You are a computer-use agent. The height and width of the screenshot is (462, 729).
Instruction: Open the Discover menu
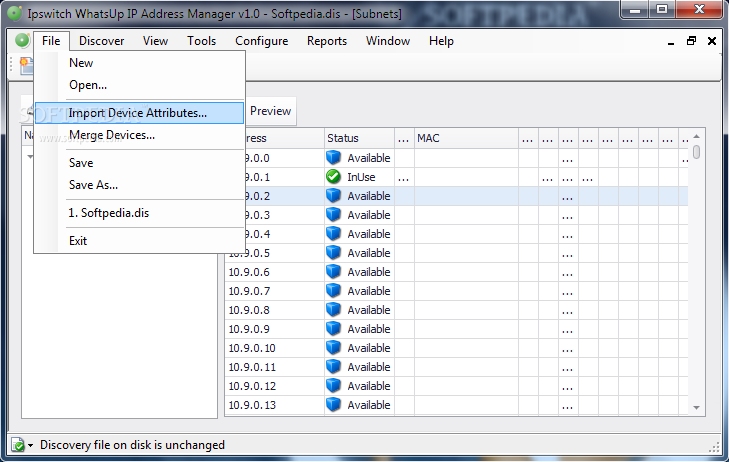pyautogui.click(x=101, y=41)
